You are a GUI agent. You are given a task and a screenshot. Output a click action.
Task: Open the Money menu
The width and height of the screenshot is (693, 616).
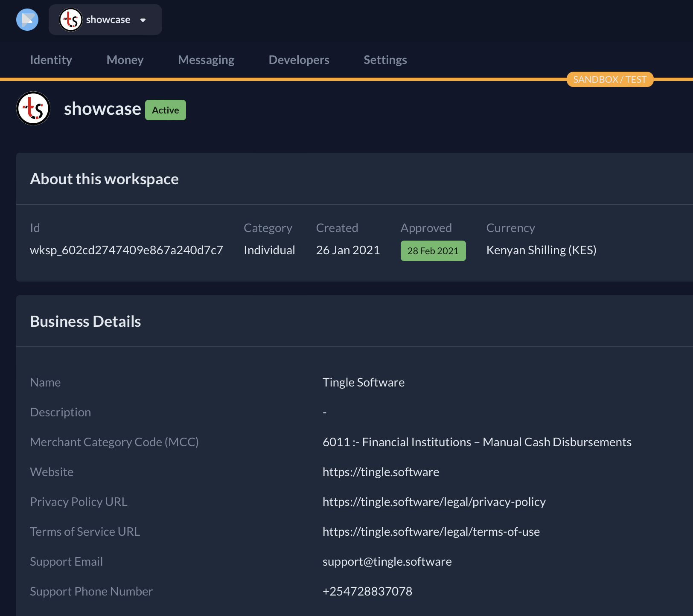tap(125, 60)
